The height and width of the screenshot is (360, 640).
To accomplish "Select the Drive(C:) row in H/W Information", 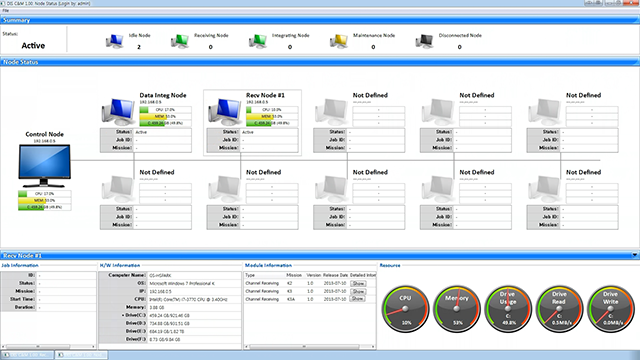I will pos(170,316).
